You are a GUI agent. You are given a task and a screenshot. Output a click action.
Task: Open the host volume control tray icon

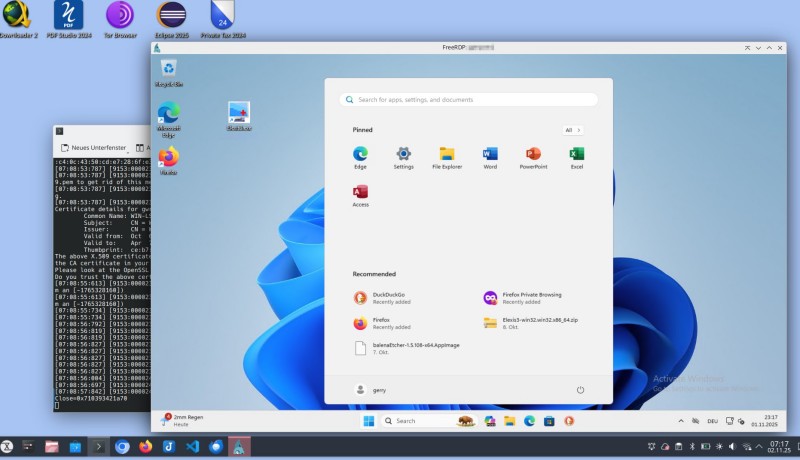(x=732, y=447)
